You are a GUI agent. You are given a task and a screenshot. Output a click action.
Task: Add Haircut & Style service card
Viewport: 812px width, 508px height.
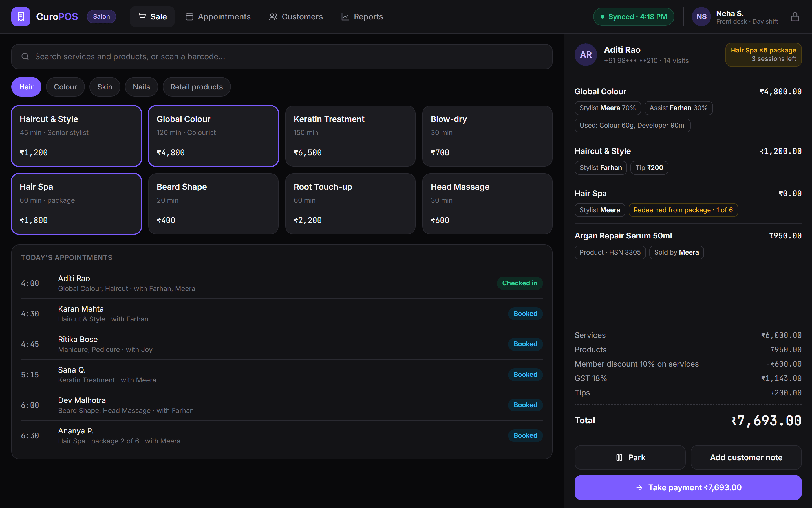[76, 136]
